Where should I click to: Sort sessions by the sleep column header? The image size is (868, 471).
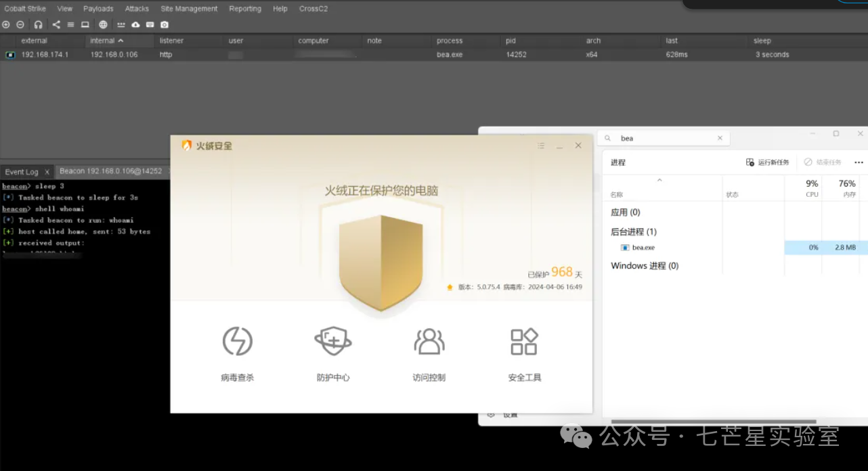point(808,41)
